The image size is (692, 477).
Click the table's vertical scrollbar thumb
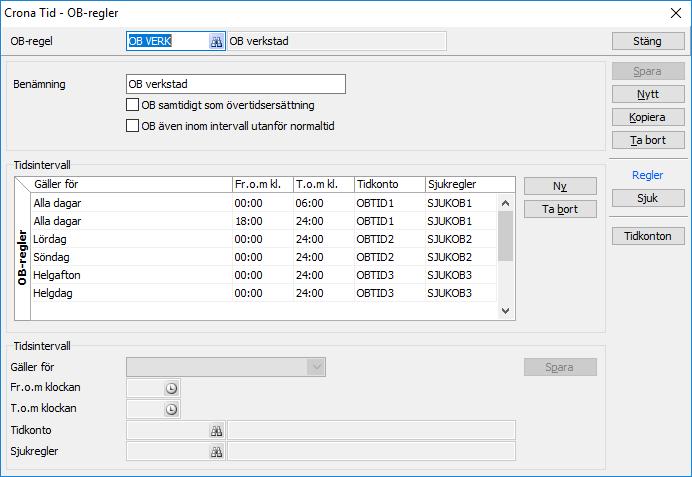[506, 236]
